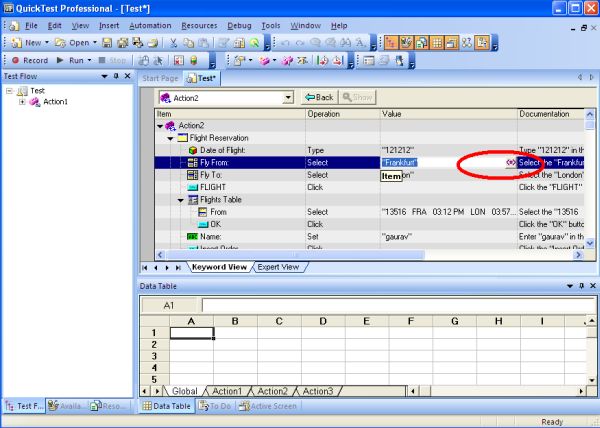Click the Insert Call to New Action icon
The width and height of the screenshot is (600, 428).
click(x=265, y=60)
